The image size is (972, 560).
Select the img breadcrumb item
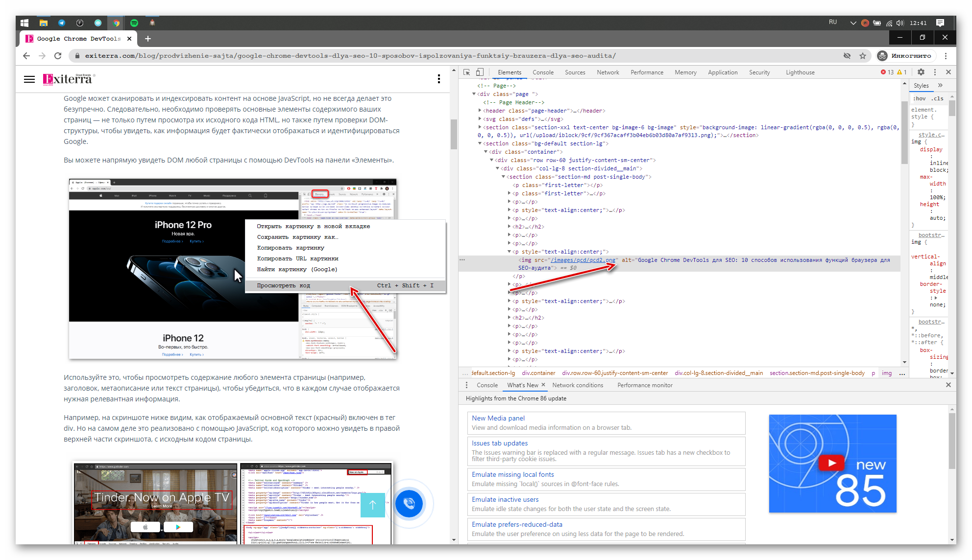887,373
